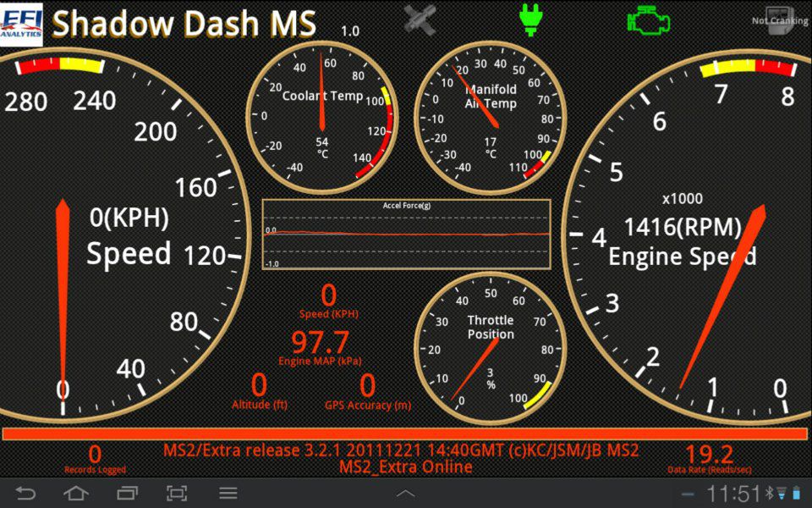The height and width of the screenshot is (508, 812).
Task: Tap the 11:51 clock
Action: pos(733,494)
